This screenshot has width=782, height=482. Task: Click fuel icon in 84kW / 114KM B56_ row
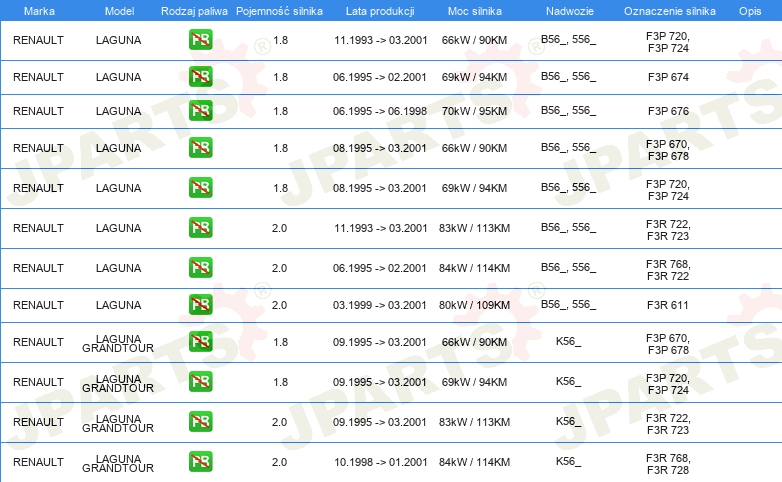[x=200, y=267]
